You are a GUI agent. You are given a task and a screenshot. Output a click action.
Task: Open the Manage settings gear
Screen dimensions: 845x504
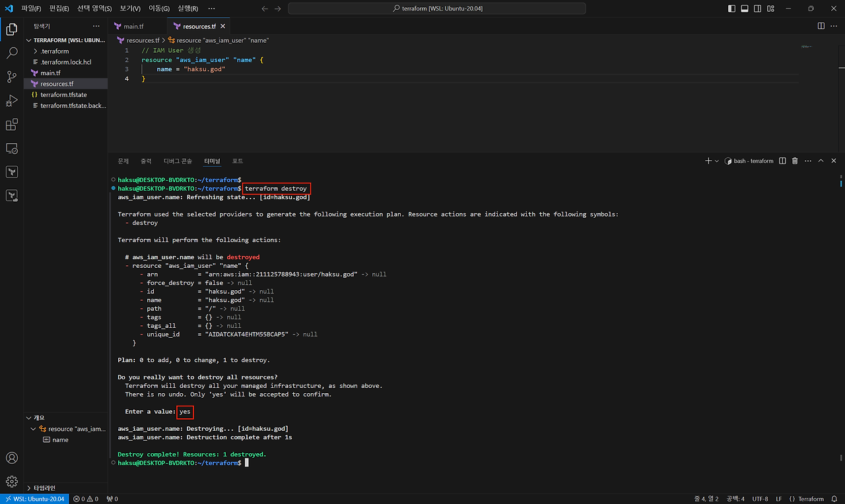coord(11,482)
